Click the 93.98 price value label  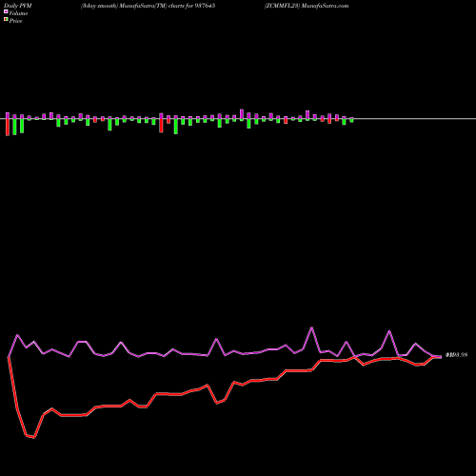(x=457, y=355)
